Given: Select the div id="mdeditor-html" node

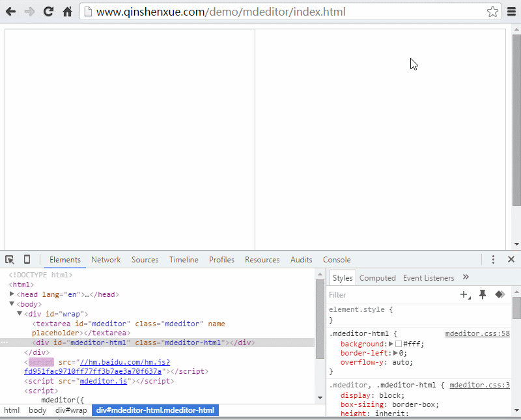Looking at the screenshot, I should pyautogui.click(x=143, y=343).
